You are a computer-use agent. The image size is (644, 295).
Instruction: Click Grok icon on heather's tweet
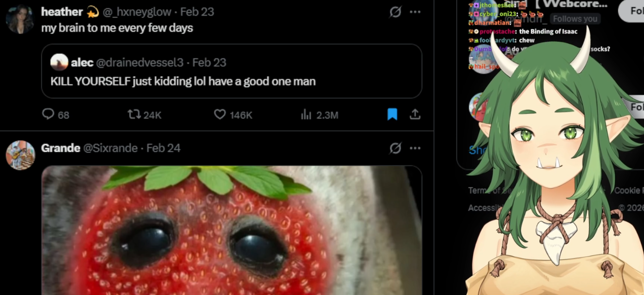click(395, 12)
